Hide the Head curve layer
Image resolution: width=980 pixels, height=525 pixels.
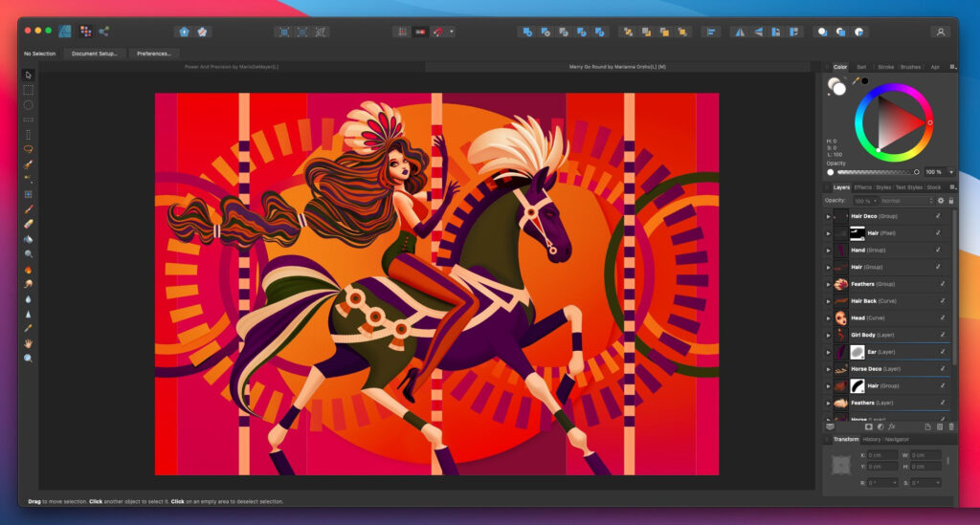pos(943,317)
